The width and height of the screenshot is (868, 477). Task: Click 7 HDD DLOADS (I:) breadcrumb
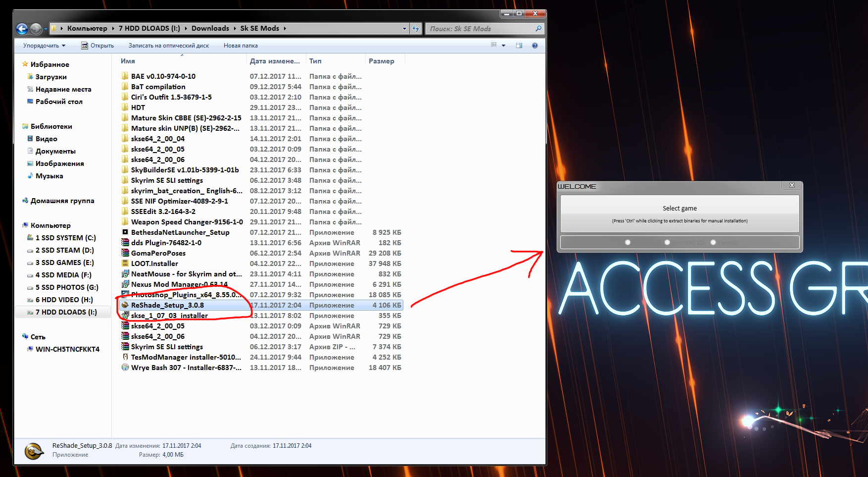(149, 28)
